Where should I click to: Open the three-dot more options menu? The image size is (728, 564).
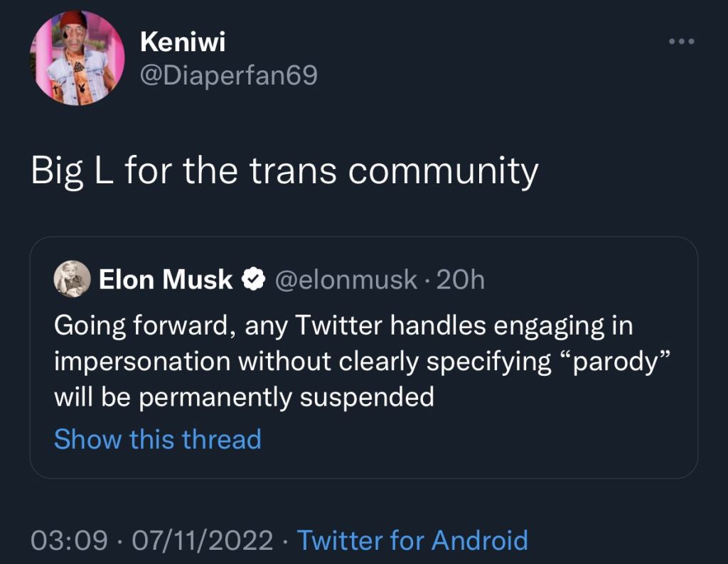click(x=682, y=41)
